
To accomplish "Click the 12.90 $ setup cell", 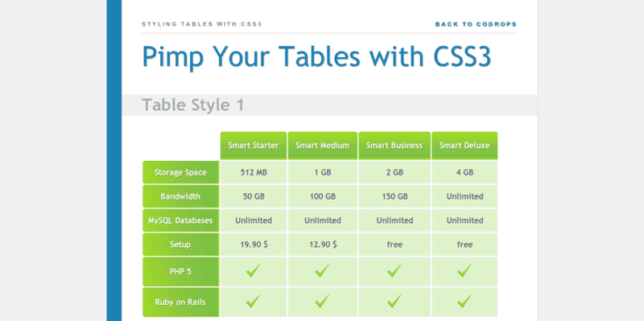I will pos(323,245).
